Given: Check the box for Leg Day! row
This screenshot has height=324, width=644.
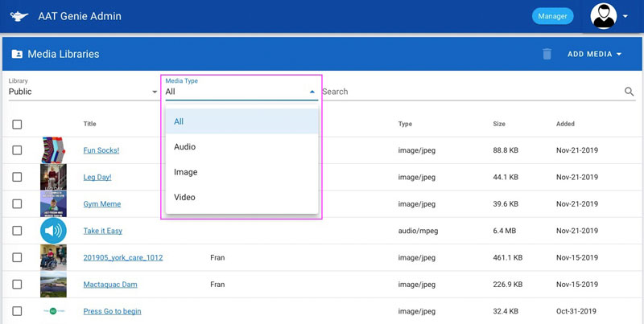Looking at the screenshot, I should 18,177.
